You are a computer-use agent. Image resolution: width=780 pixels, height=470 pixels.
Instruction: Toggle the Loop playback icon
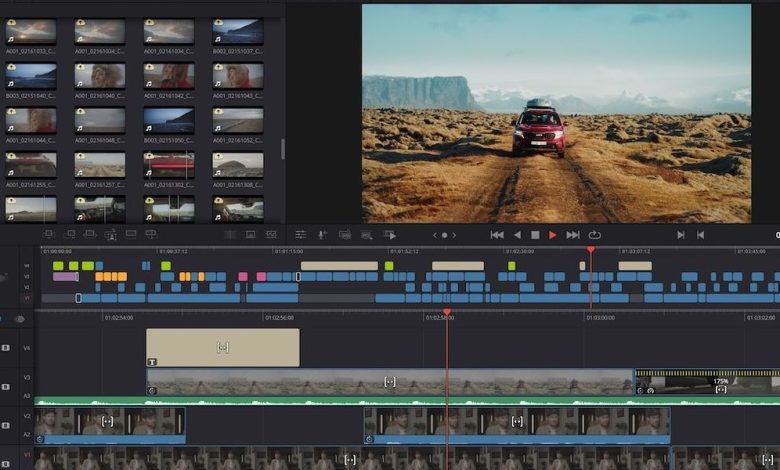click(x=595, y=235)
